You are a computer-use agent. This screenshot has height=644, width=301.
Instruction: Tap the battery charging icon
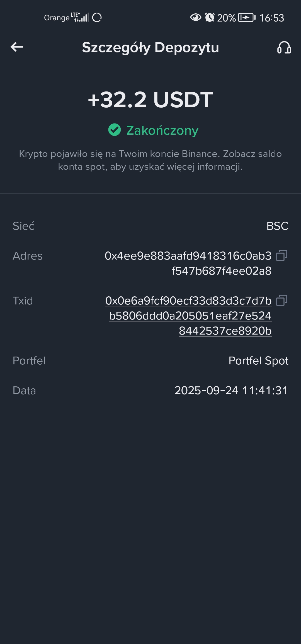pos(246,18)
